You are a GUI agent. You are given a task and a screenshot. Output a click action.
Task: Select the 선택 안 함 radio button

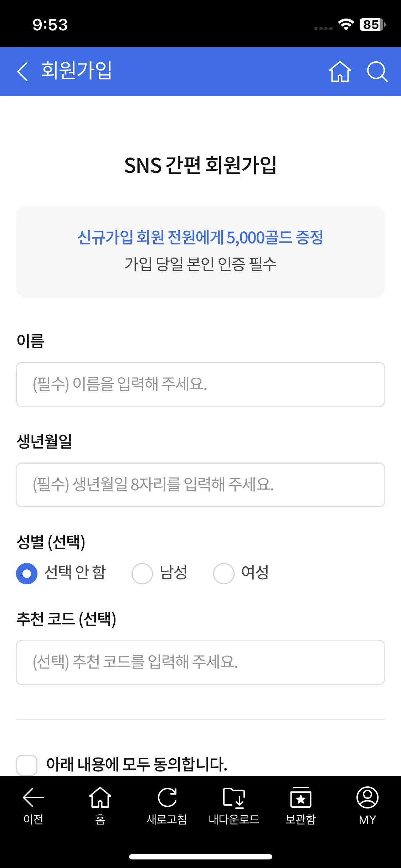click(x=27, y=573)
